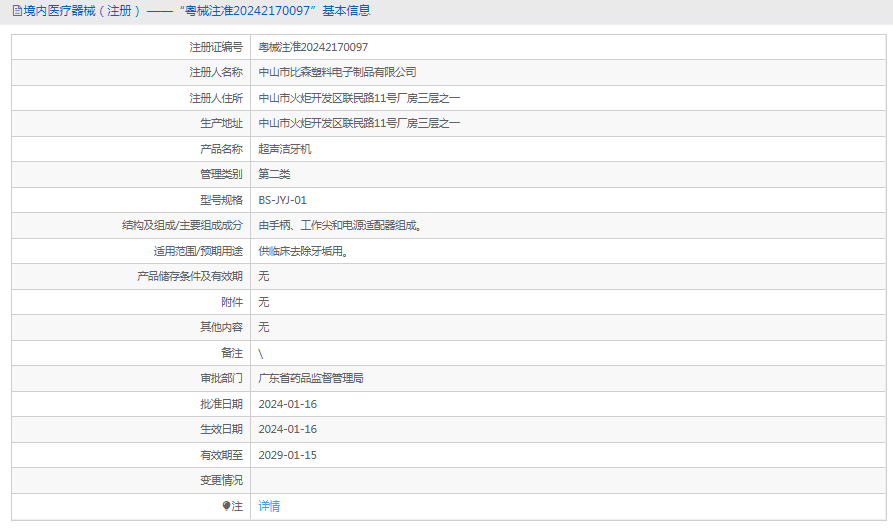Click expiry date 2029-01-15
The height and width of the screenshot is (528, 893).
point(288,455)
